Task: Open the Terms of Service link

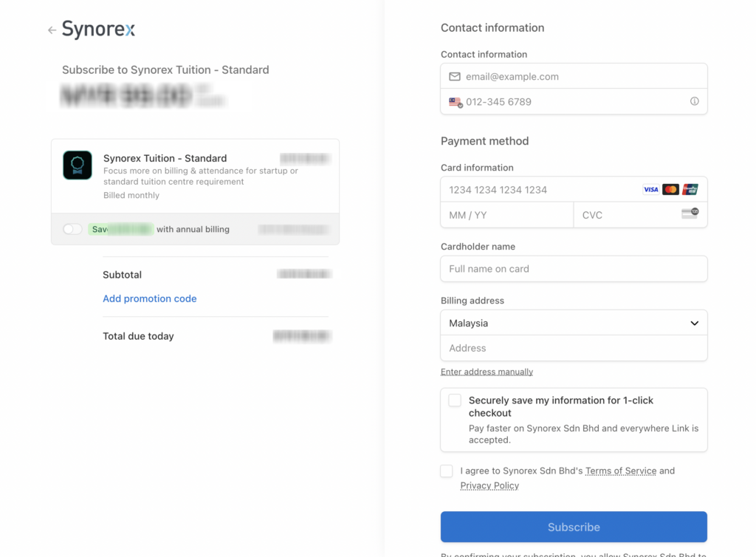Action: tap(620, 471)
